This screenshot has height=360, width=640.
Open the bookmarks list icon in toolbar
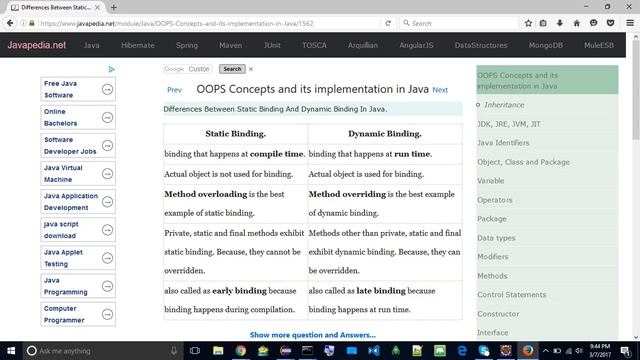coord(543,23)
